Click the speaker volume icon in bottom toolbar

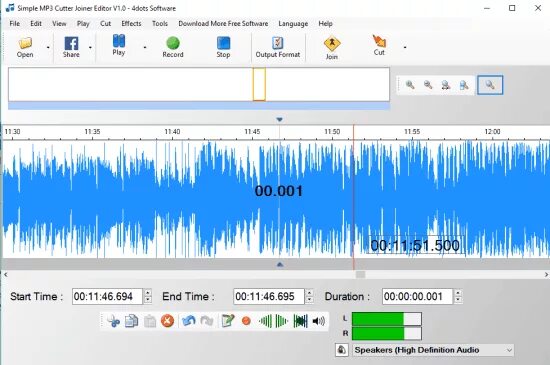pos(318,321)
